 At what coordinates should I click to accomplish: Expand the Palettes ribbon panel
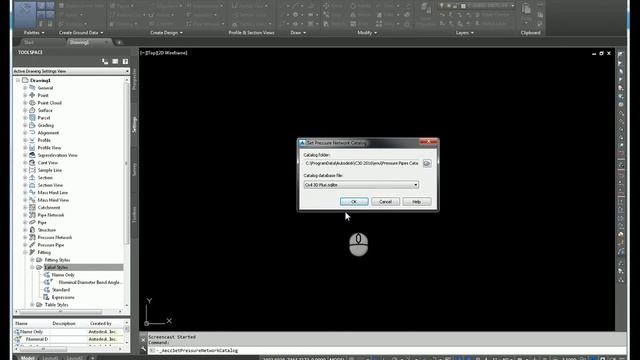34,33
